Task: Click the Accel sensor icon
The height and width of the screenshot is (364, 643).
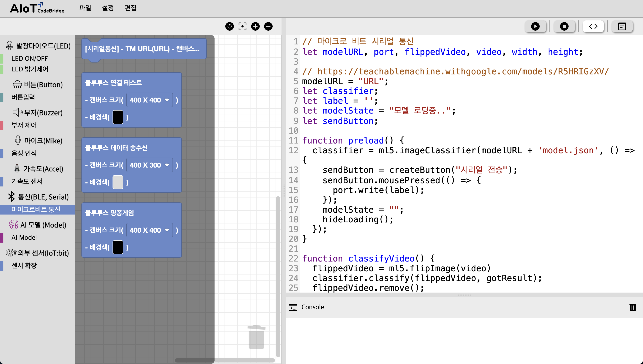Action: [x=17, y=169]
